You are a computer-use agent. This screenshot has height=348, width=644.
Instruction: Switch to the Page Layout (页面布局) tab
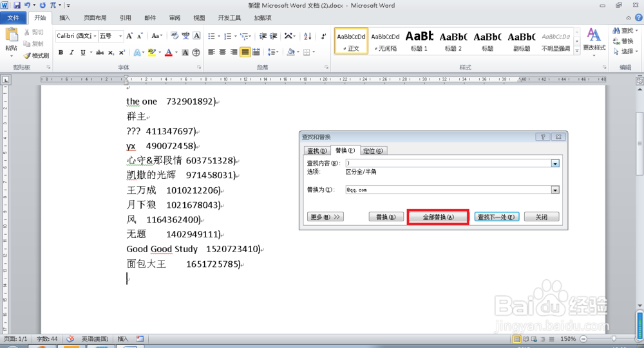point(95,17)
